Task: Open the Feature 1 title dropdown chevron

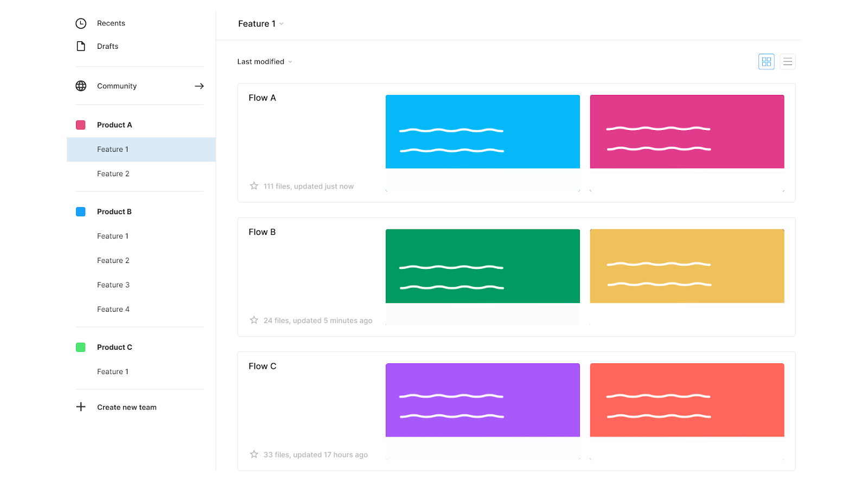Action: point(282,24)
